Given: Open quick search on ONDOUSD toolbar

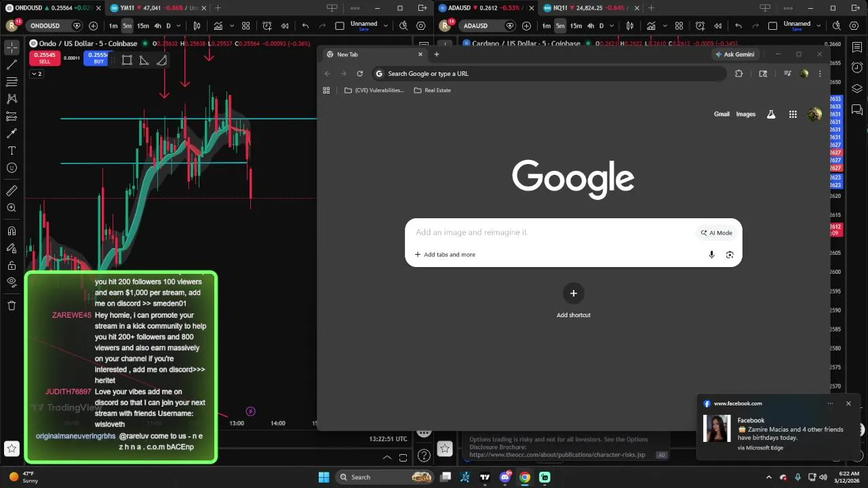Looking at the screenshot, I should tap(403, 26).
